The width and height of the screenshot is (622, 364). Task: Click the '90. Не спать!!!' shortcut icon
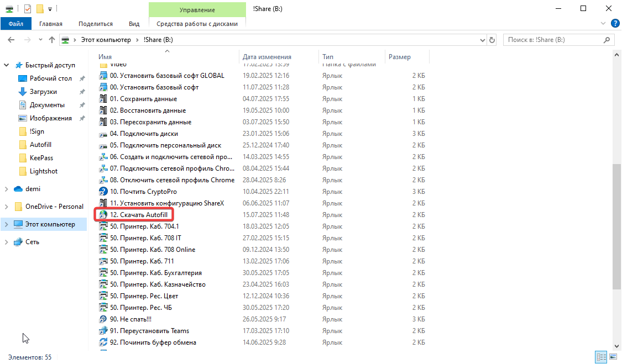pos(103,319)
